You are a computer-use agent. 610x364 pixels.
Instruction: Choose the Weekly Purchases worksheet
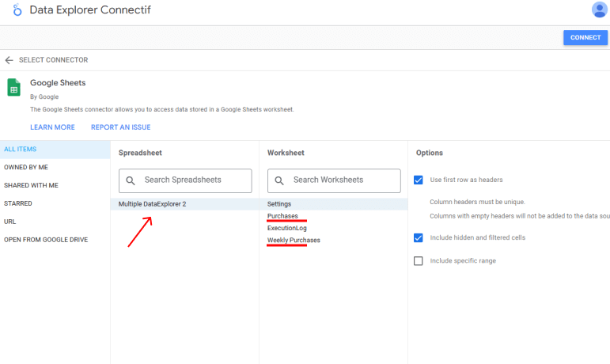coord(294,241)
